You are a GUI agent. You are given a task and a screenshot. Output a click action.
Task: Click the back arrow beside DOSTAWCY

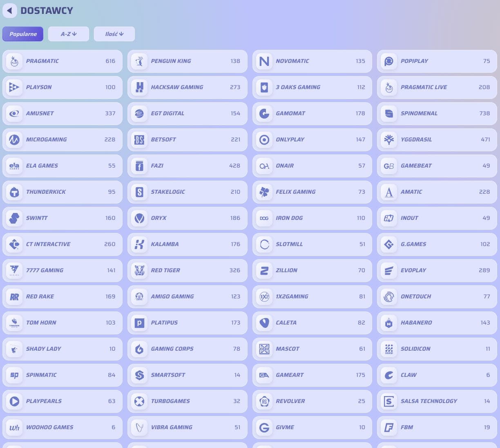10,11
